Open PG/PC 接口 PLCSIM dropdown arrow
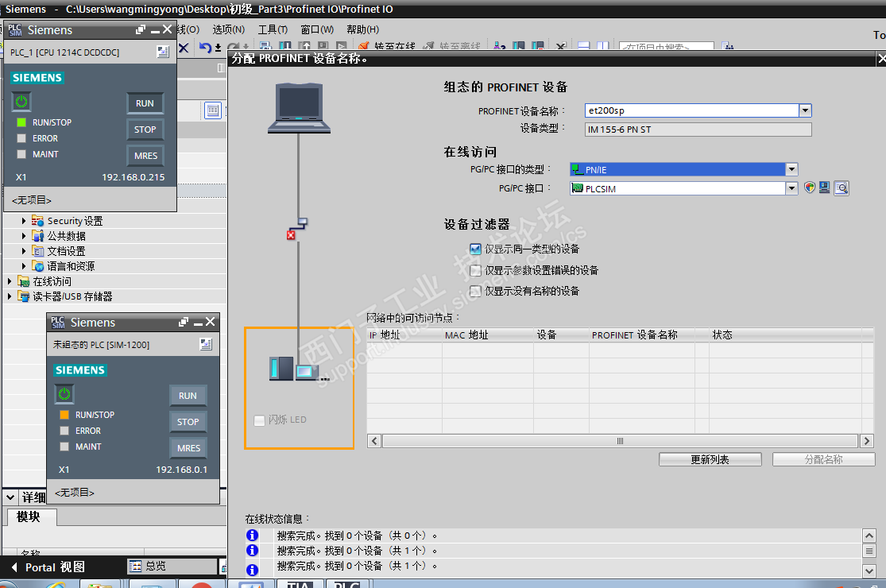 click(791, 188)
